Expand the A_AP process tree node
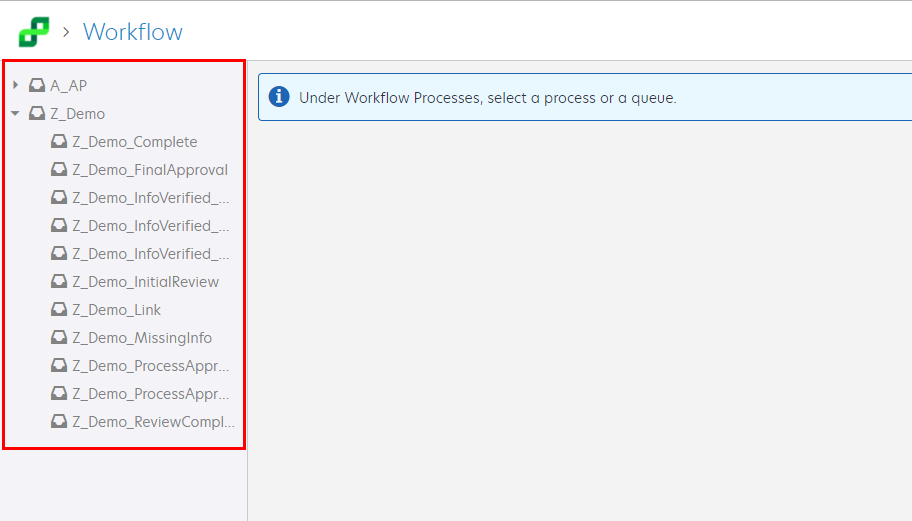 click(16, 85)
